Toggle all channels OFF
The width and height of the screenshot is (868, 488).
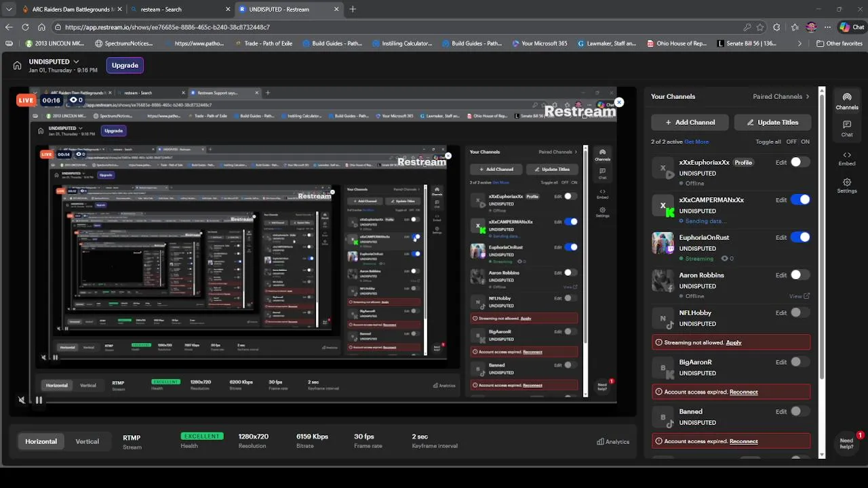tap(791, 142)
